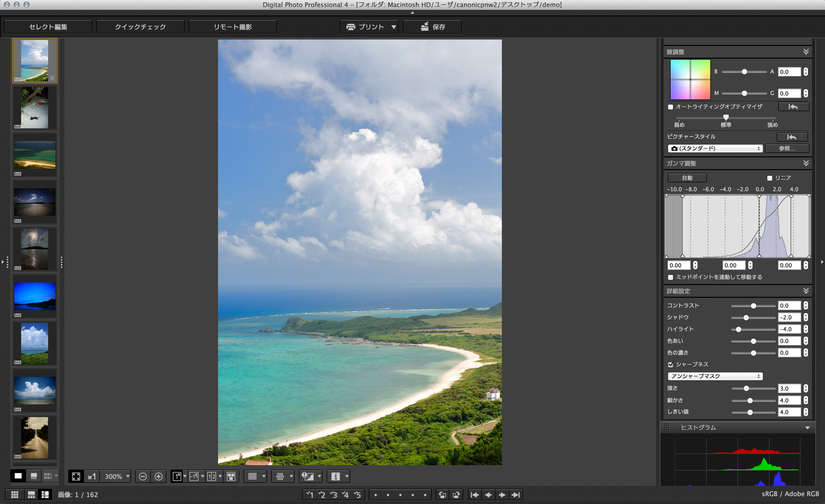Go to the next image arrow
825x504 pixels.
(502, 495)
